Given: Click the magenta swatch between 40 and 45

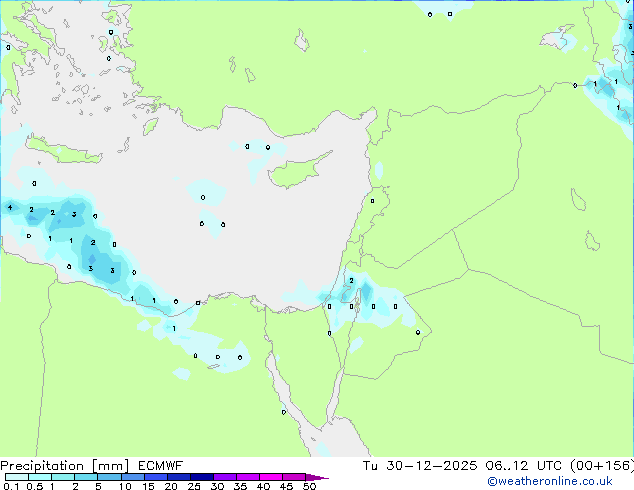Looking at the screenshot, I should 271,477.
